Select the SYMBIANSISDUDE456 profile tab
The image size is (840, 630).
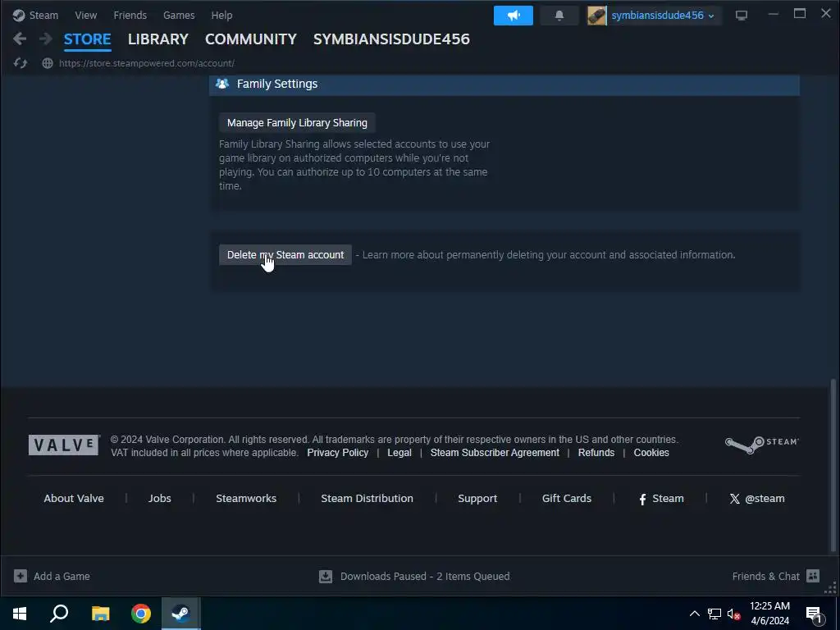[391, 39]
